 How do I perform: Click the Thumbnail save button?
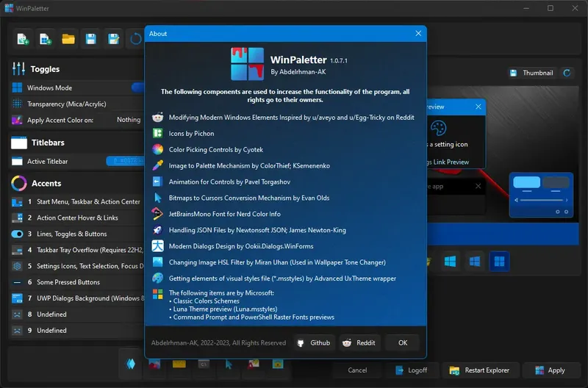pos(531,73)
